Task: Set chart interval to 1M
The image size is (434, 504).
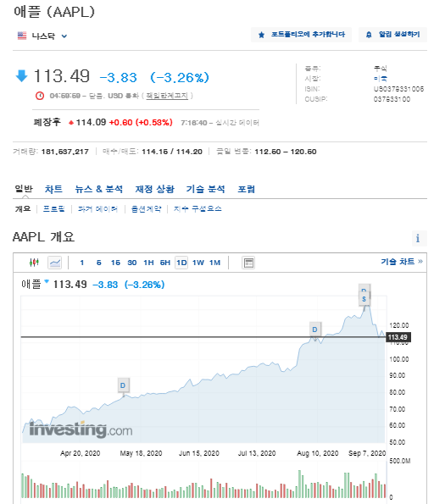Action: pyautogui.click(x=215, y=263)
